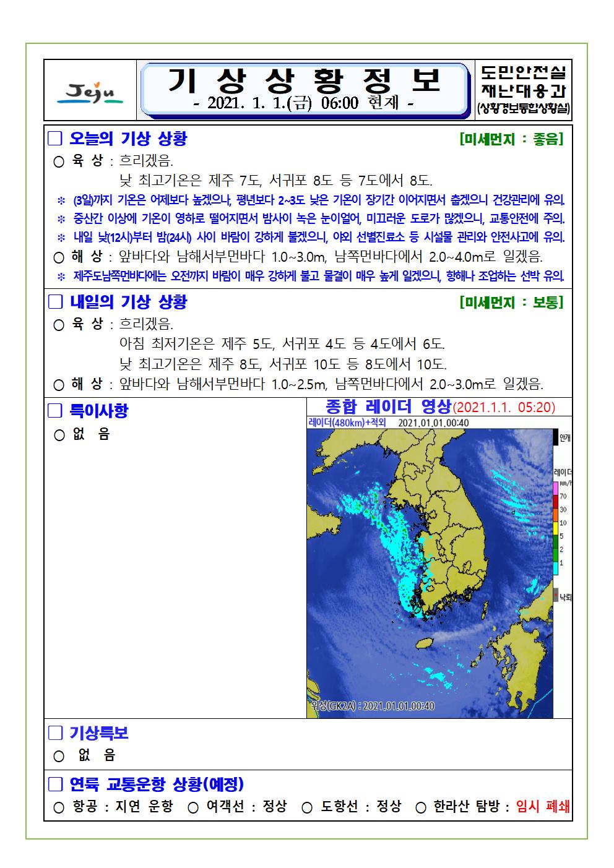Click the blue note starting '중산간 이상에 기온이'
614x868 pixels.
(x=319, y=219)
